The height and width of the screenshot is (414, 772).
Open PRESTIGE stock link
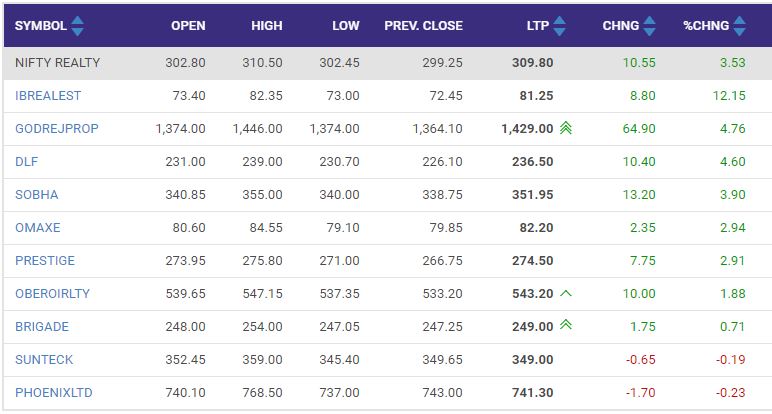click(x=45, y=260)
